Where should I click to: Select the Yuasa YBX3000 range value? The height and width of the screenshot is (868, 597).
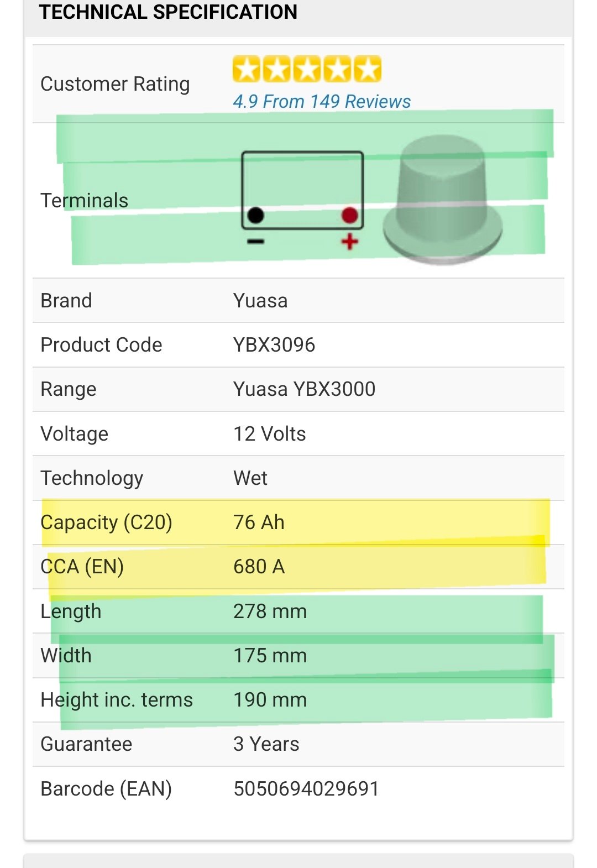point(304,389)
